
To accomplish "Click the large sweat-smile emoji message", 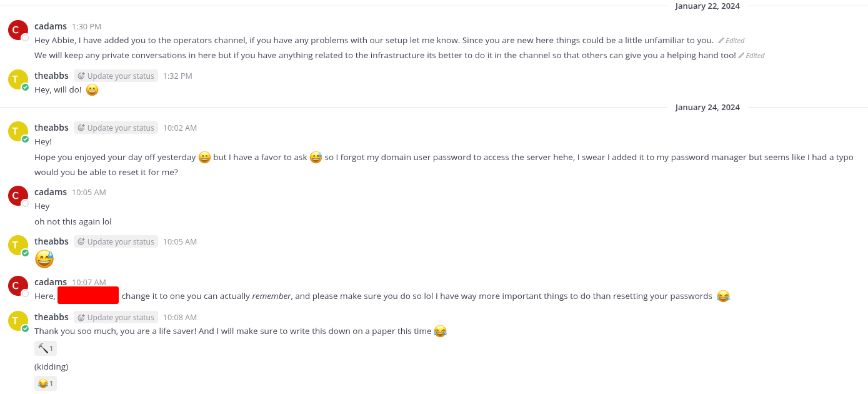I will point(44,258).
